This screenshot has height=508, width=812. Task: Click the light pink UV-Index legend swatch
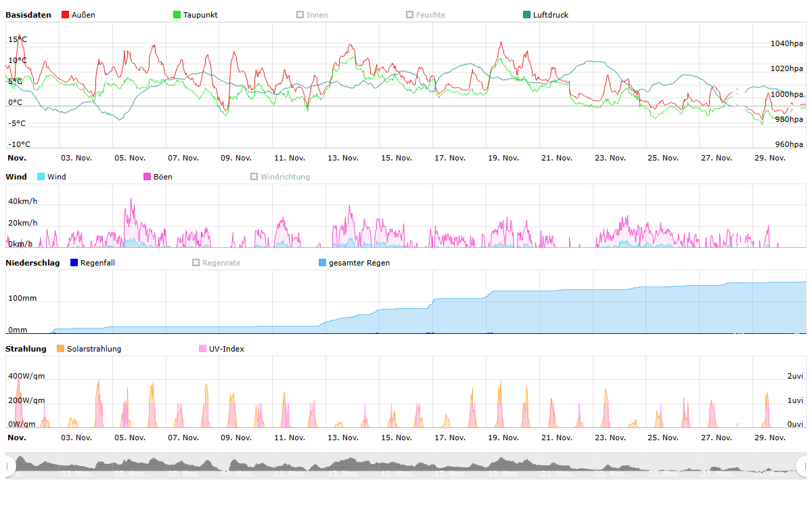pyautogui.click(x=203, y=349)
